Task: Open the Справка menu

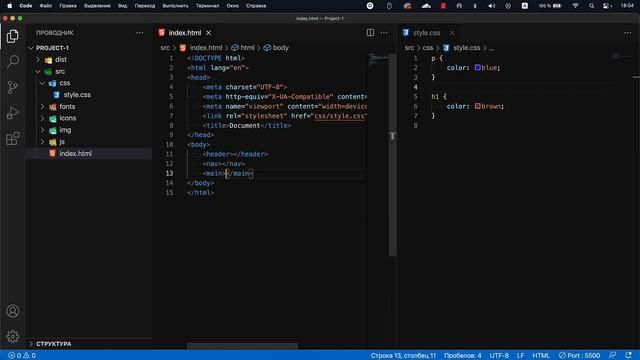Action: coord(256,6)
